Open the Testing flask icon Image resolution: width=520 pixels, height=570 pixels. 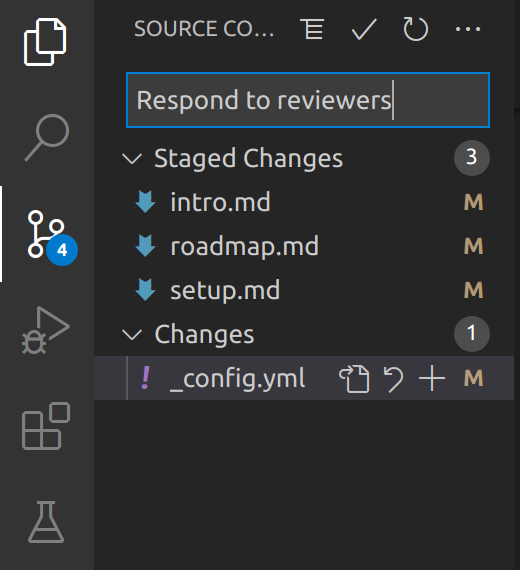[46, 522]
